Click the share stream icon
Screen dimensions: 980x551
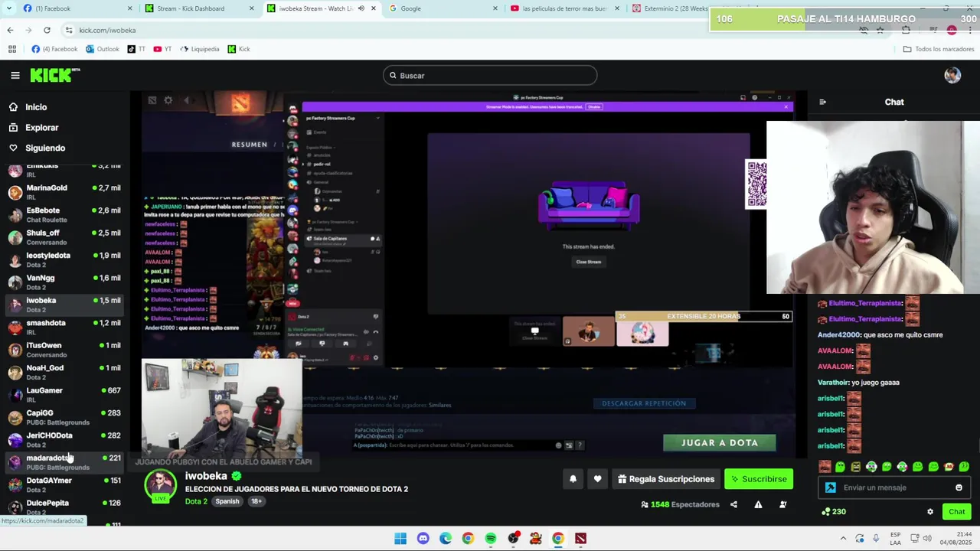coord(733,504)
